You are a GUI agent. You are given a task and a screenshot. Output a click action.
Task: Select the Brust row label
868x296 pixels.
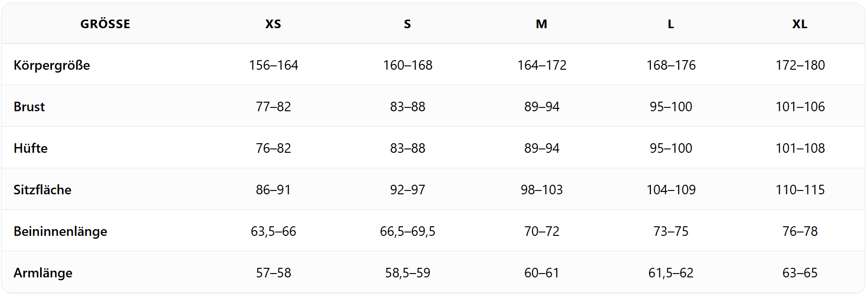point(29,106)
